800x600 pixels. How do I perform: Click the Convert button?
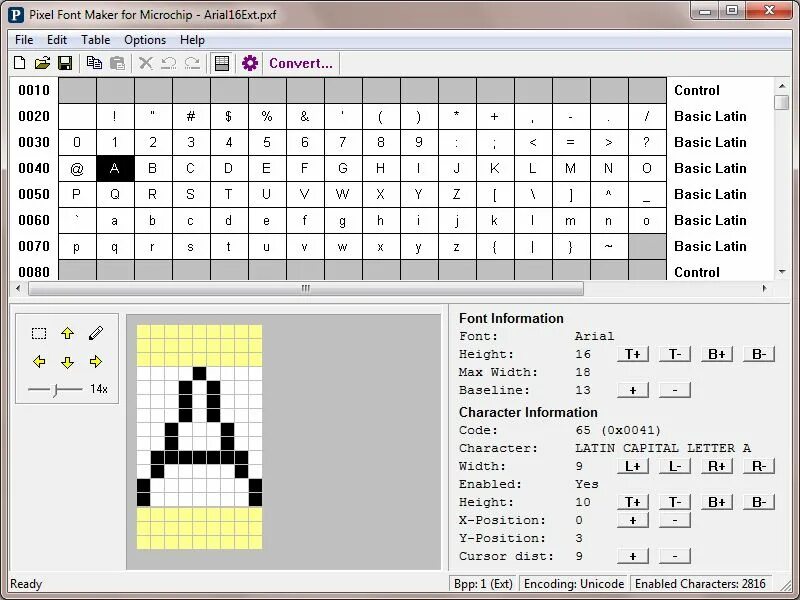(300, 63)
